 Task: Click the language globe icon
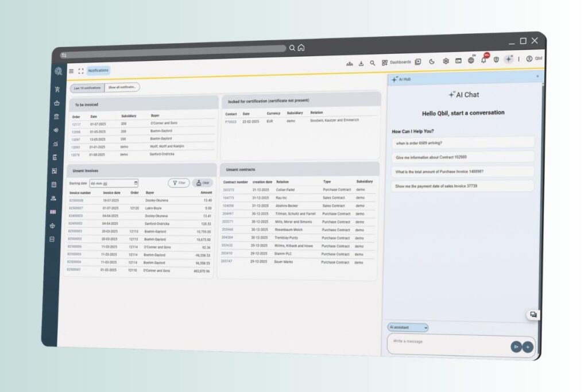click(471, 60)
